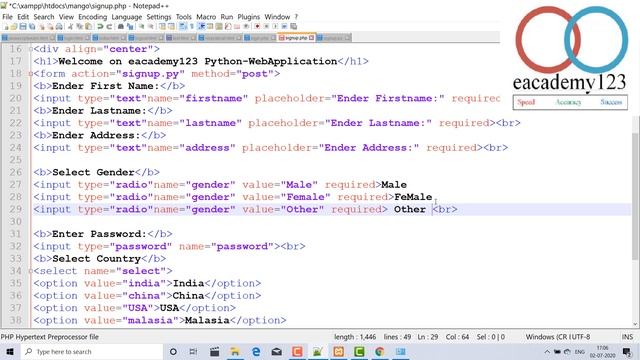Open a file from toolbar
This screenshot has height=360, width=640.
point(13,27)
